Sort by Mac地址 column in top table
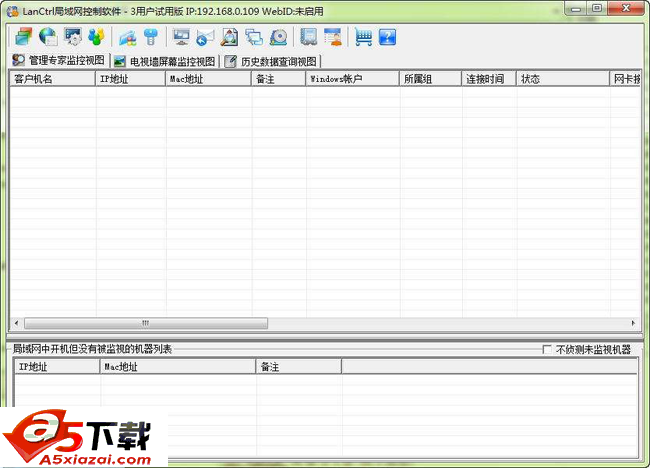This screenshot has height=468, width=650. 209,79
